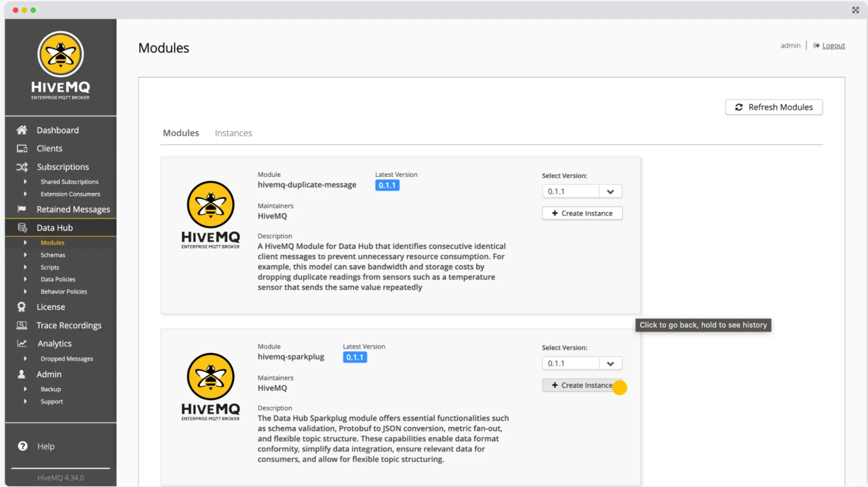Open Shared Subscriptions page

[69, 181]
